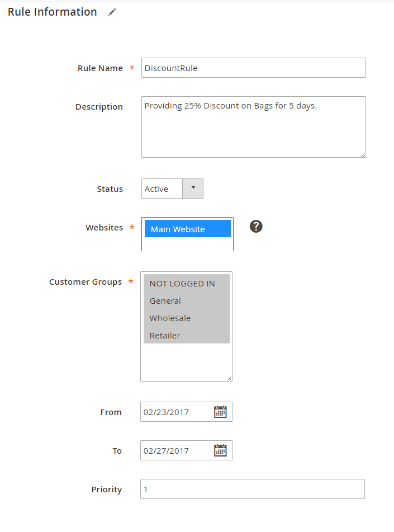Viewport: 394px width, 532px height.
Task: Open the help tooltip next to Websites
Action: pos(256,226)
